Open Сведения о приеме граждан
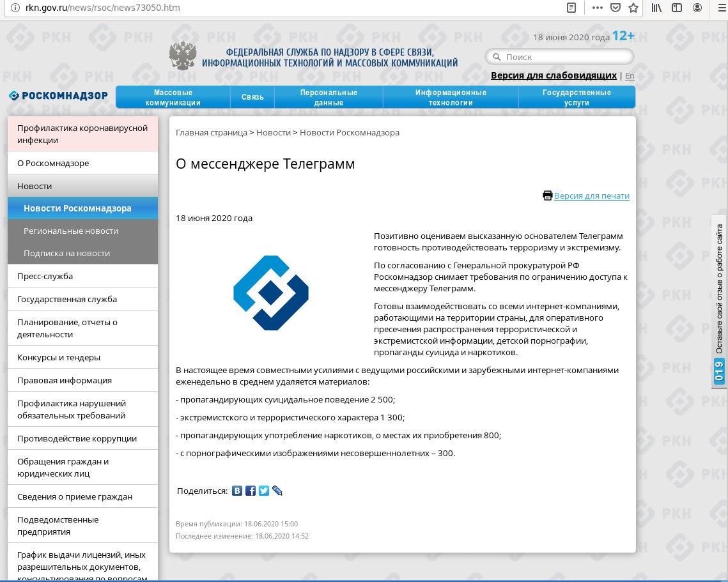The width and height of the screenshot is (728, 582). click(82, 496)
